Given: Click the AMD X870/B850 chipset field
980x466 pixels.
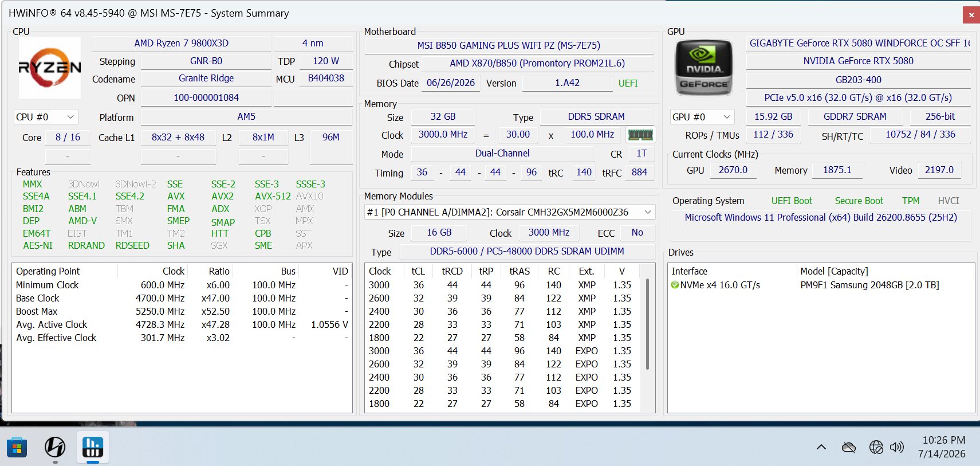Looking at the screenshot, I should [537, 64].
